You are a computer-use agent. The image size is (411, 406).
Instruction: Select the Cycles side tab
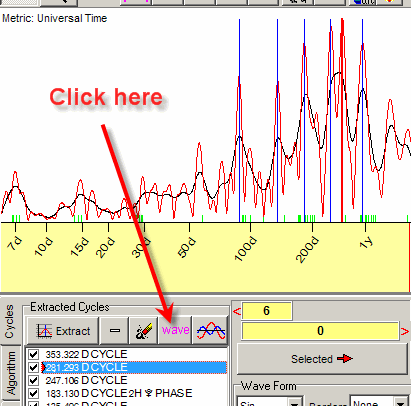pos(10,321)
